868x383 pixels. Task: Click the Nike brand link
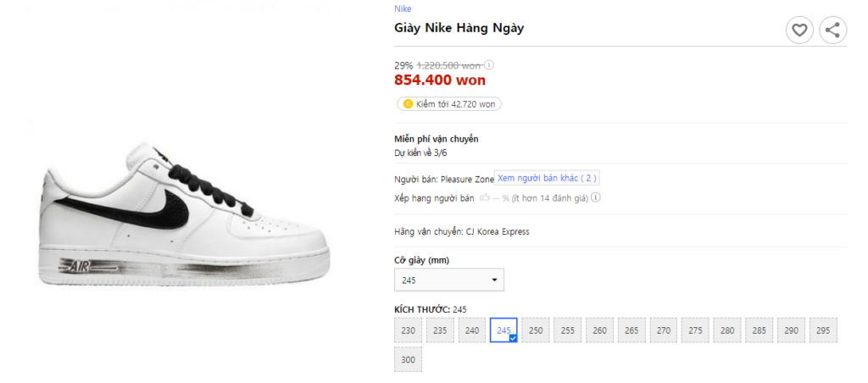click(x=403, y=8)
